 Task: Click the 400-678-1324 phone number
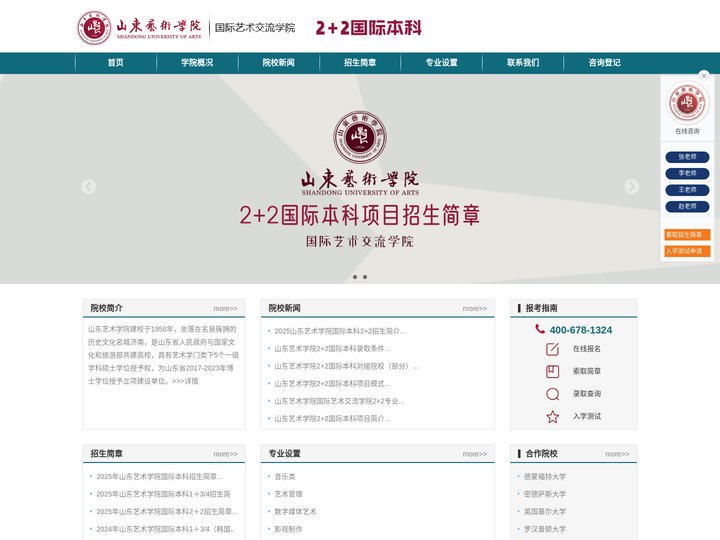point(581,330)
